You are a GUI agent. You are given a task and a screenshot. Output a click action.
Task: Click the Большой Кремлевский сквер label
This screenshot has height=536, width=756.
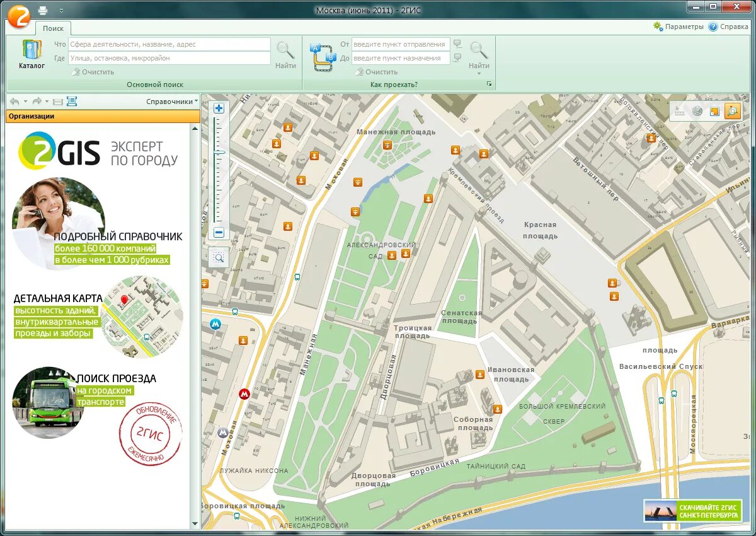coord(563,414)
